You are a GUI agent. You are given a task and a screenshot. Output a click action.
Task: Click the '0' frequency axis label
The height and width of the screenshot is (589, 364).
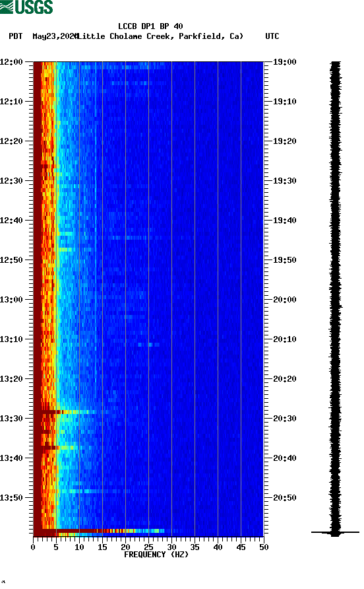[33, 547]
